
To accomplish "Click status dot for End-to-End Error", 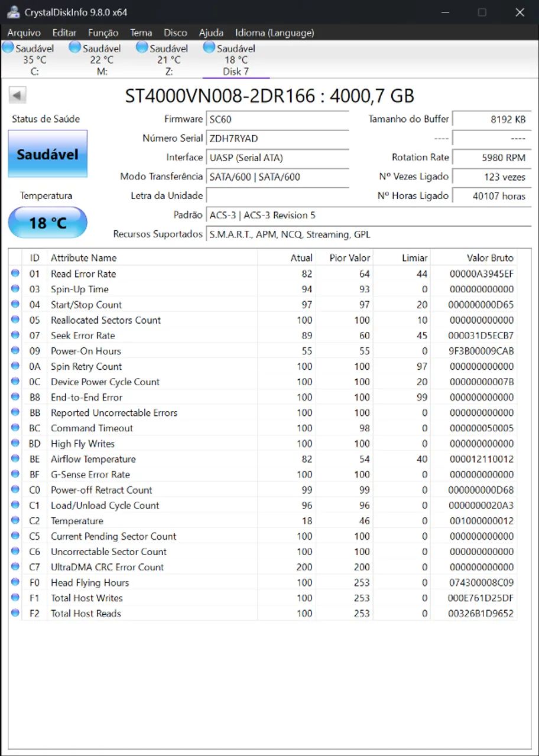I will coord(15,397).
